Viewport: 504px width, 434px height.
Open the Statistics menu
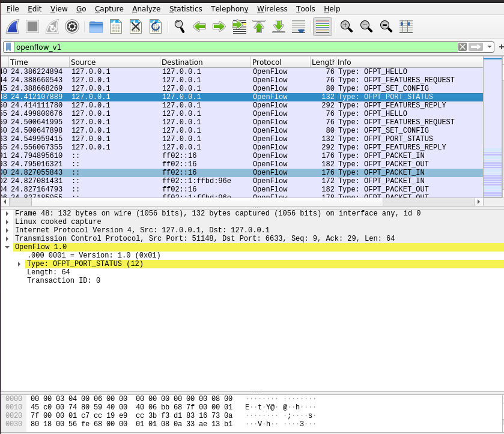pos(186,9)
